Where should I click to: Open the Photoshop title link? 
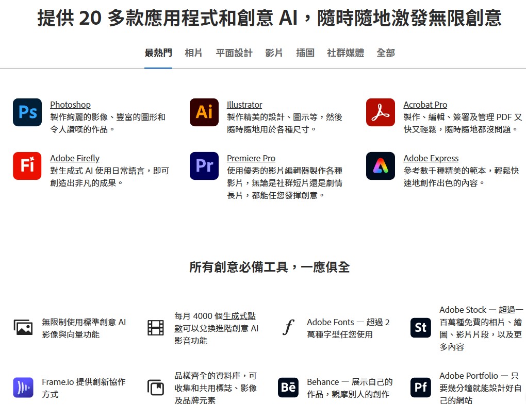tap(70, 105)
